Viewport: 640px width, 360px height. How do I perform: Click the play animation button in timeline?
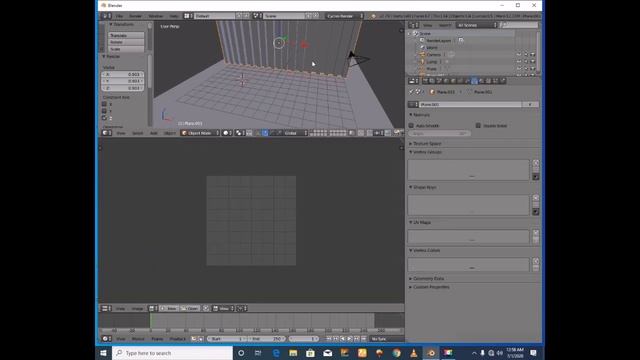[350, 339]
